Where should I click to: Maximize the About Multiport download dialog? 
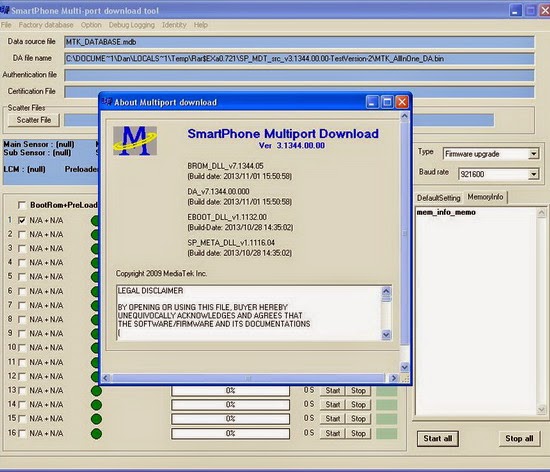(x=387, y=102)
